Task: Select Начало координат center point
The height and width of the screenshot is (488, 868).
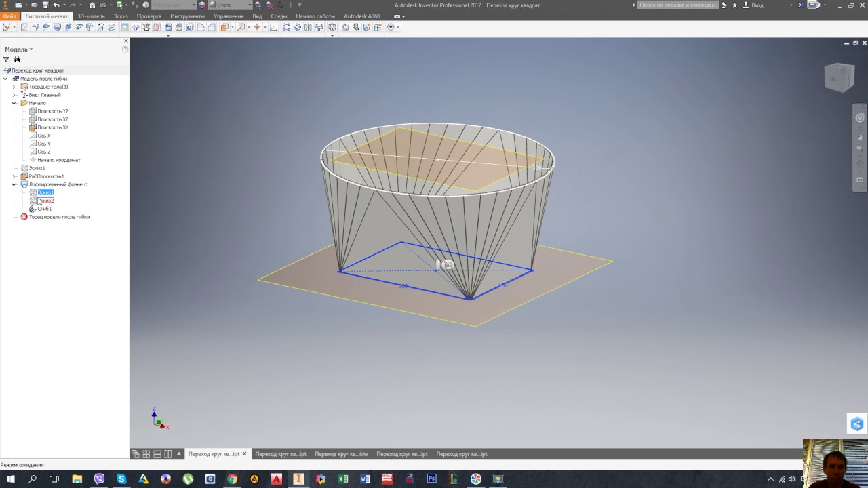Action: click(x=58, y=160)
